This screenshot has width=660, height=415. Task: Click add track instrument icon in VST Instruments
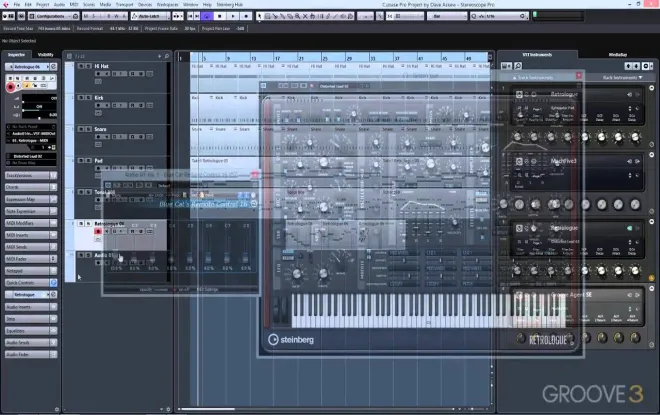(x=506, y=66)
